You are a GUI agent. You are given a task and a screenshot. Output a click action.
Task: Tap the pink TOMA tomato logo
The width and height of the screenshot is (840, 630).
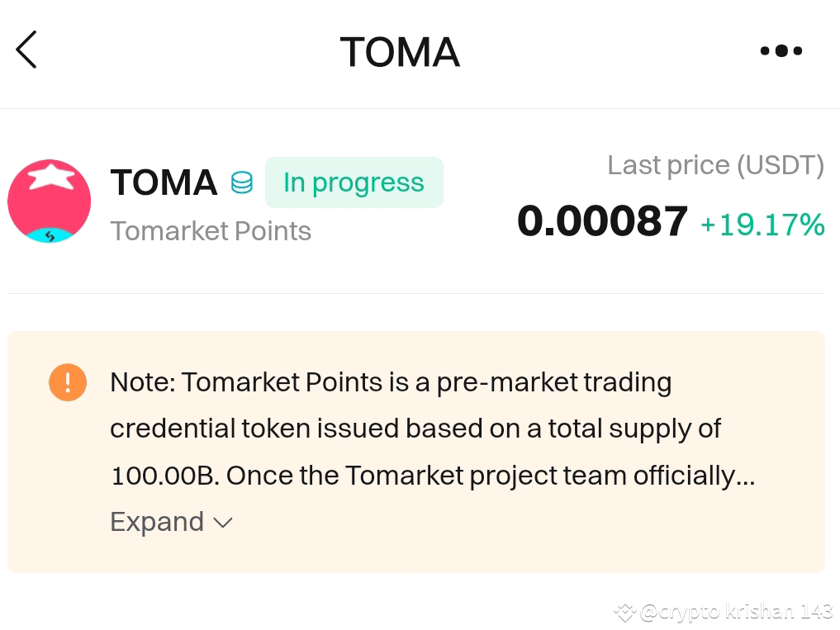point(50,201)
